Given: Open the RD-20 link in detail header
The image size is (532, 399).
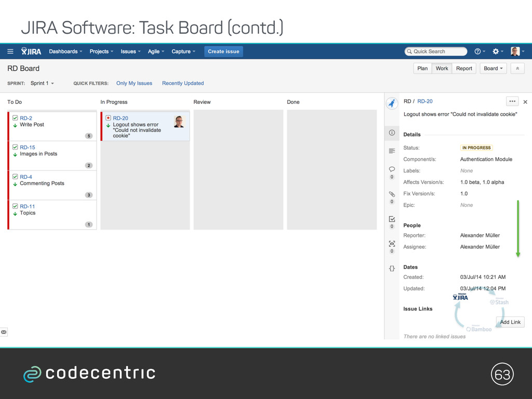Looking at the screenshot, I should click(425, 101).
